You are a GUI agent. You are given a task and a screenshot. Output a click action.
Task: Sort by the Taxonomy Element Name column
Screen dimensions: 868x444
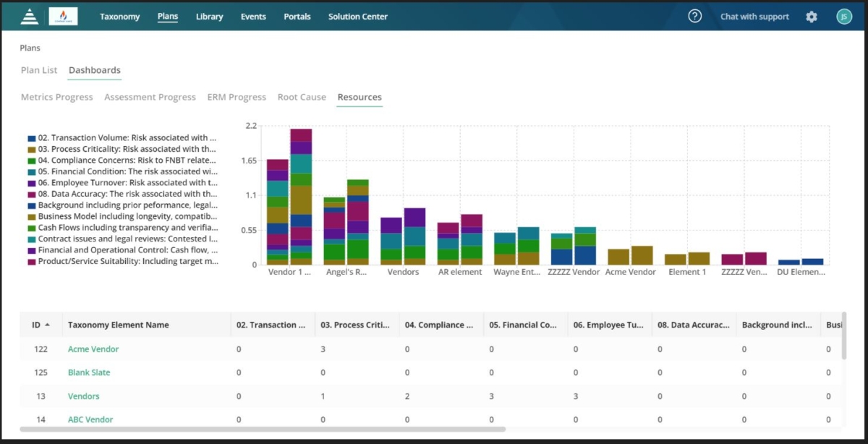coord(120,325)
